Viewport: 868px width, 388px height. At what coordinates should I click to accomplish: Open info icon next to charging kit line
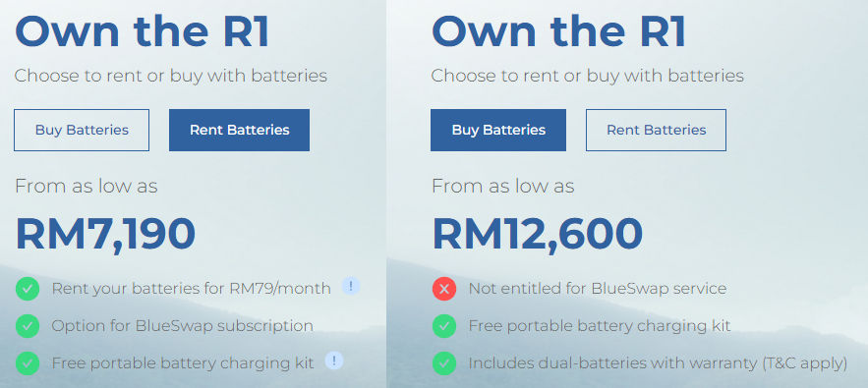tap(334, 360)
